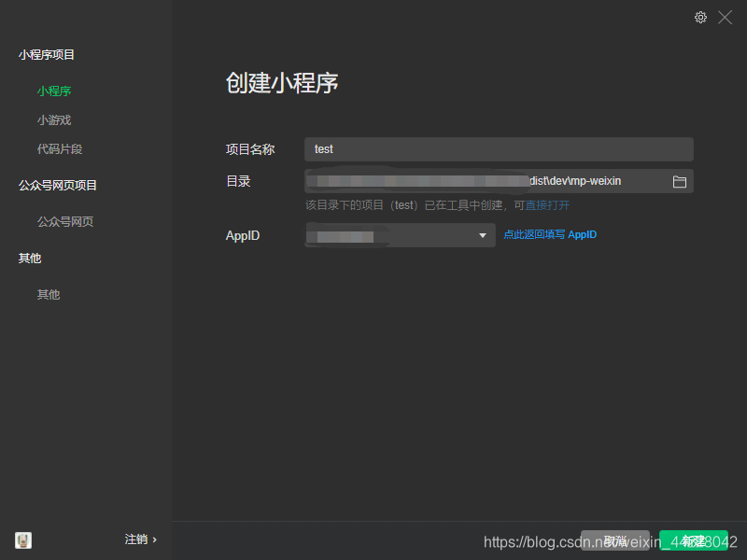
Task: Select 小程序 in the sidebar
Action: pos(53,91)
